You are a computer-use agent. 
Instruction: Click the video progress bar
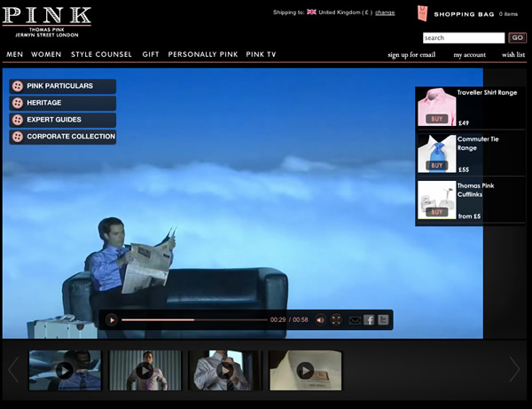coord(194,319)
